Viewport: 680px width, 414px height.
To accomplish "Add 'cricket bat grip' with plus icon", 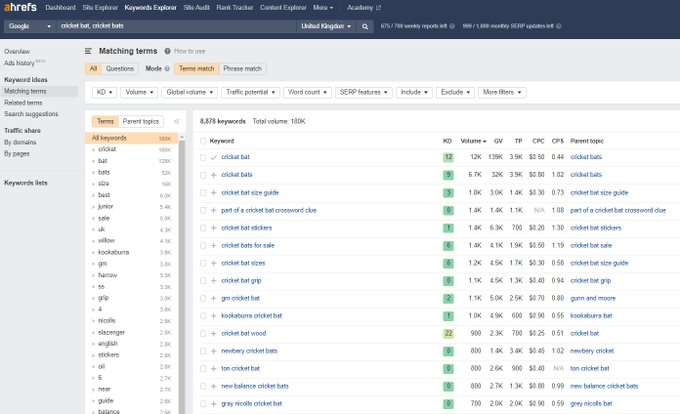I will (213, 281).
